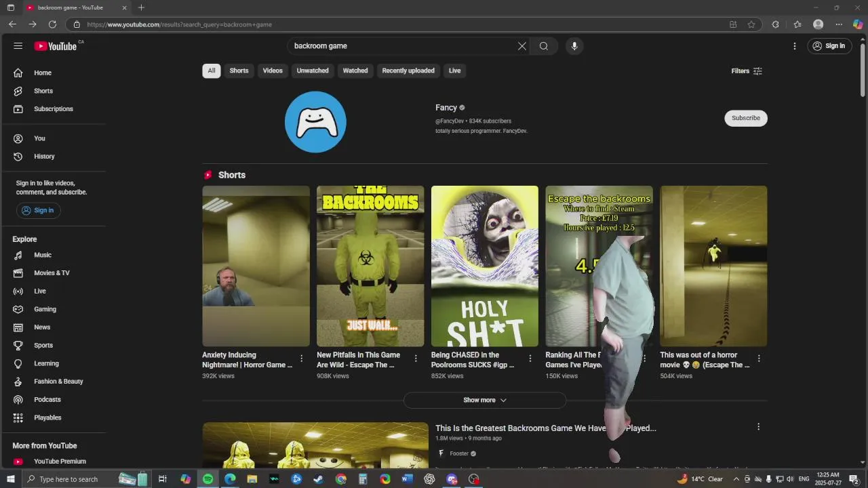Open a new browser tab
Screen dimensions: 868x488
(x=141, y=7)
